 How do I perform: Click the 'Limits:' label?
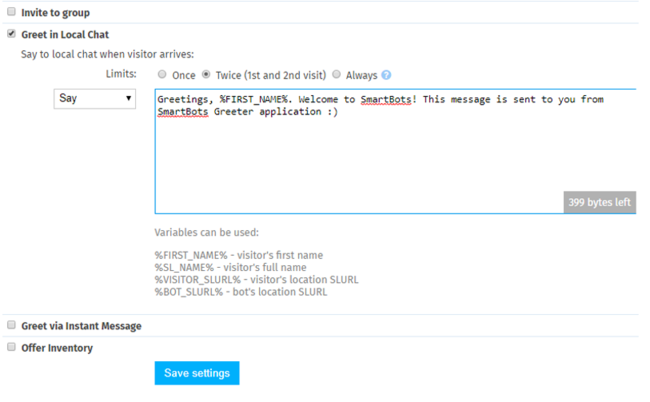[x=121, y=74]
